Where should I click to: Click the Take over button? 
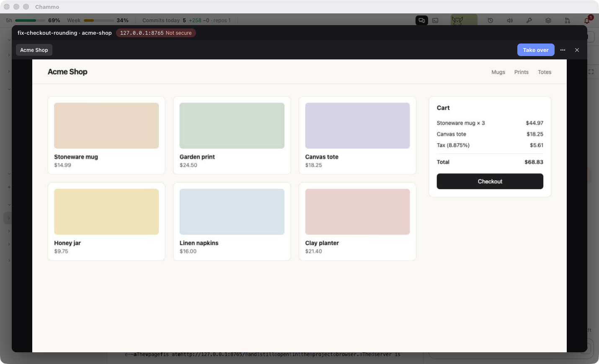[x=536, y=50]
